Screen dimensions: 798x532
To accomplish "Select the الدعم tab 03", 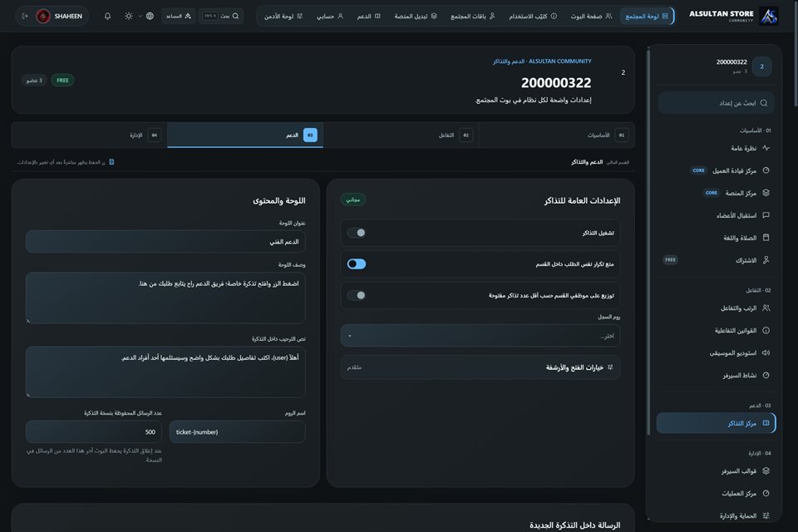I will click(245, 135).
